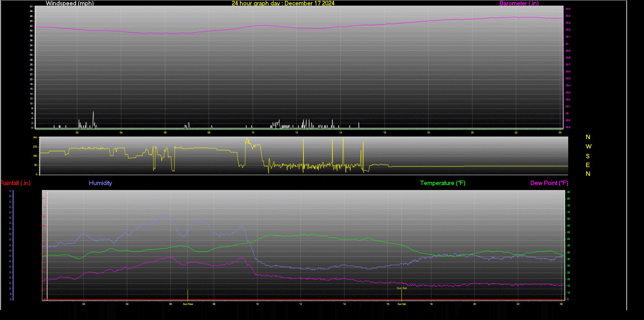Click hour '16' under the temperature chart
Screen dimensions: 644x320
388,304
